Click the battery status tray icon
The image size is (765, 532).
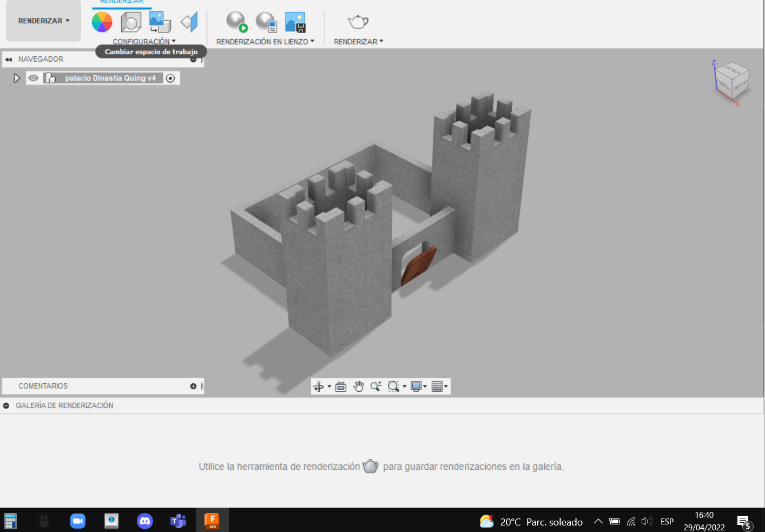[615, 522]
